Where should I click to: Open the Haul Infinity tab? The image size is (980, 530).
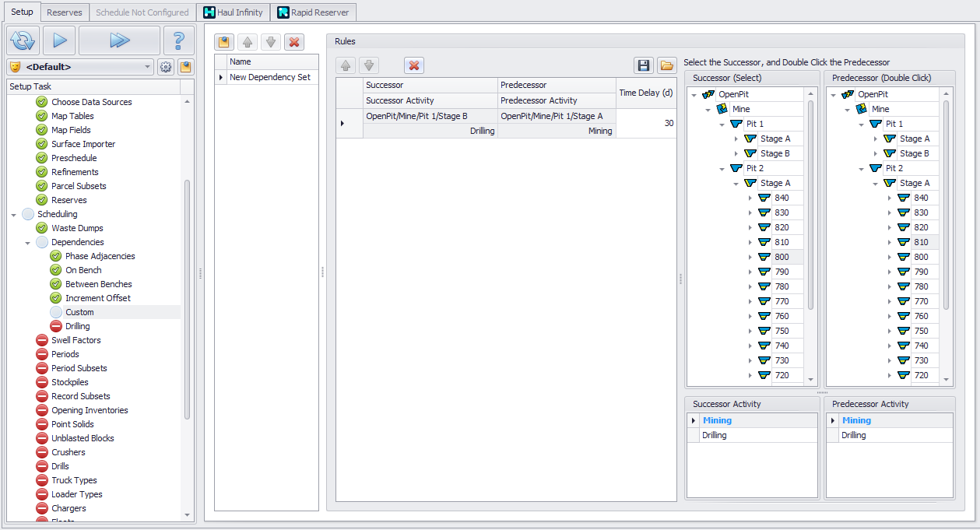pos(233,12)
